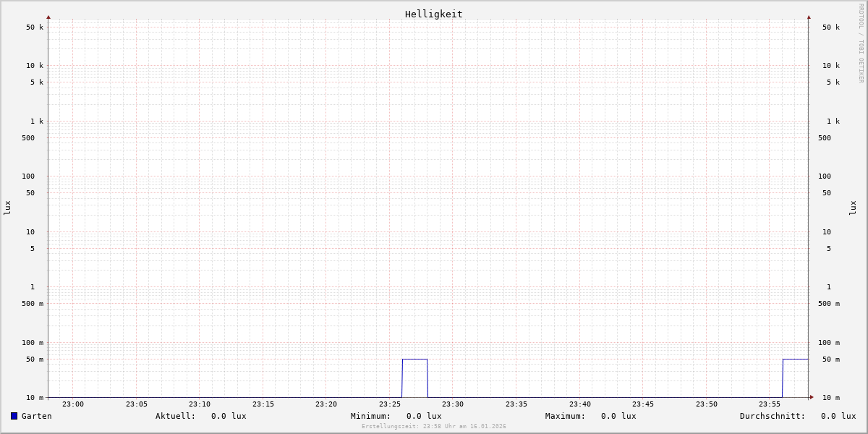
Task: Click the 23:10 time axis label
Action: click(200, 404)
